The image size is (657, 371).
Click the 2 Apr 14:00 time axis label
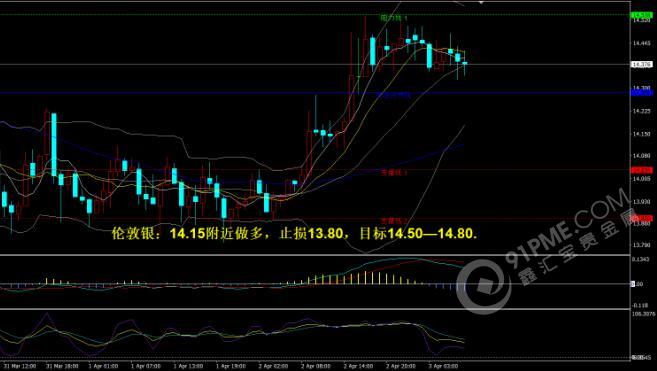359,366
